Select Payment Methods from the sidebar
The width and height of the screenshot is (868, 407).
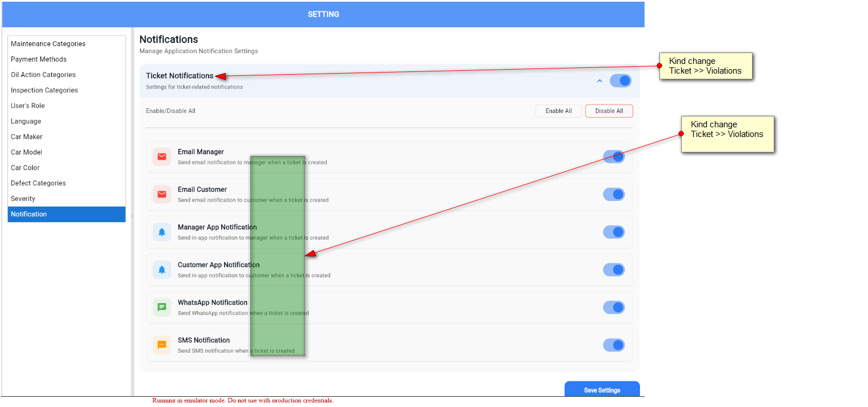pyautogui.click(x=39, y=59)
